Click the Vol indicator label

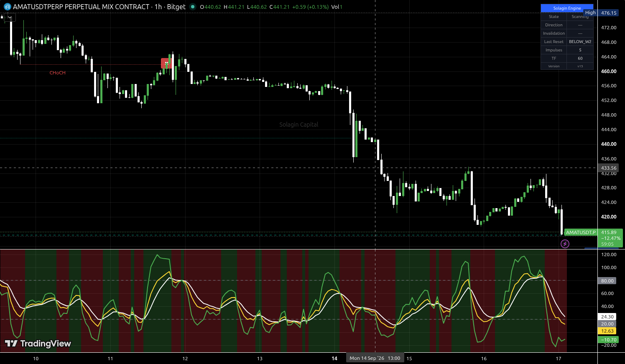point(335,7)
